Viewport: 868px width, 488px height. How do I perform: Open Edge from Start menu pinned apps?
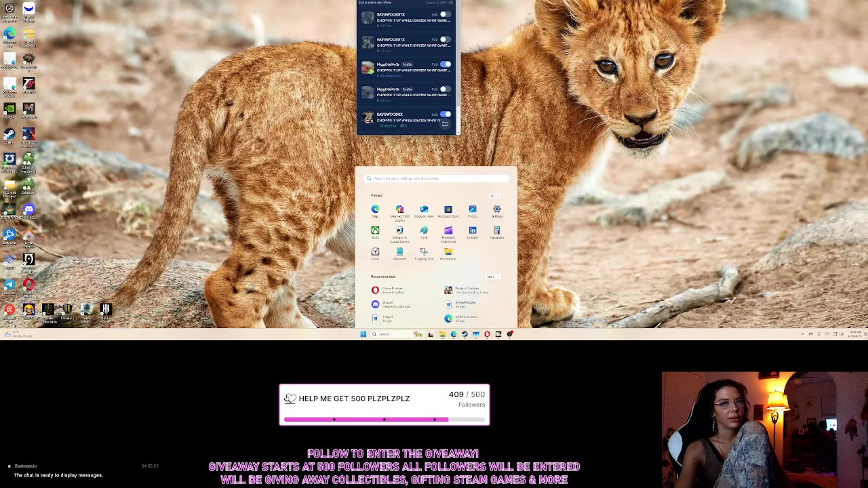(375, 211)
